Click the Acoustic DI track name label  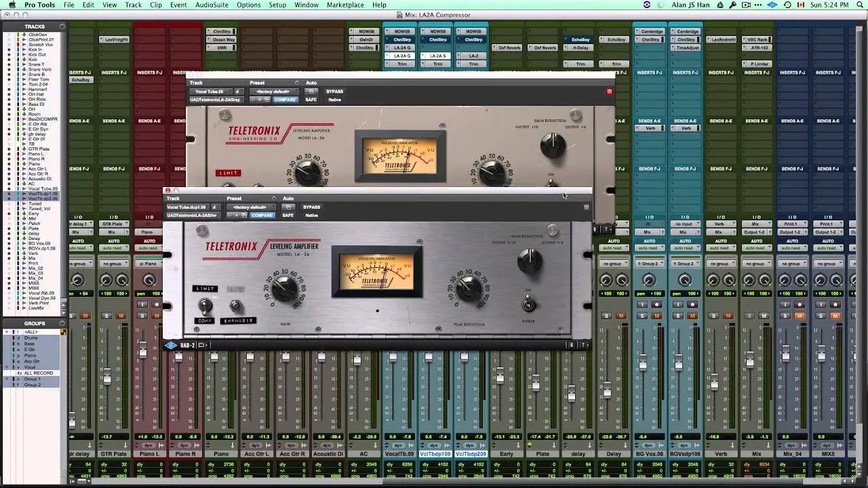tap(328, 454)
